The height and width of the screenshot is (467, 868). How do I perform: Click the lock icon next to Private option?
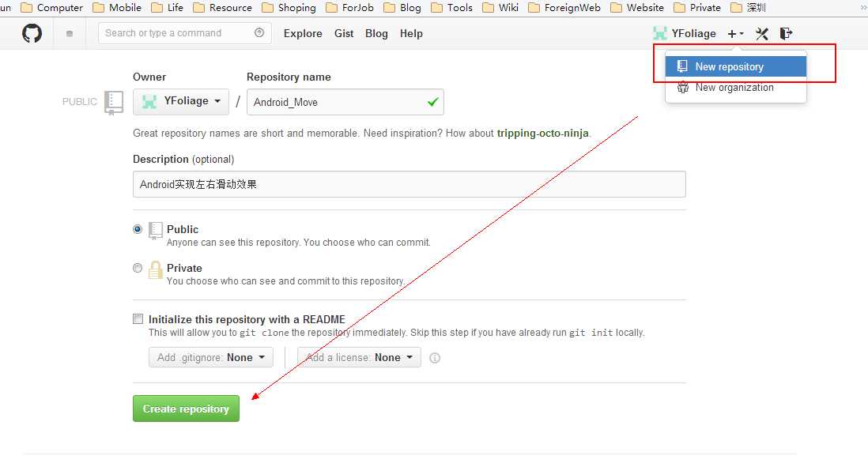(156, 270)
